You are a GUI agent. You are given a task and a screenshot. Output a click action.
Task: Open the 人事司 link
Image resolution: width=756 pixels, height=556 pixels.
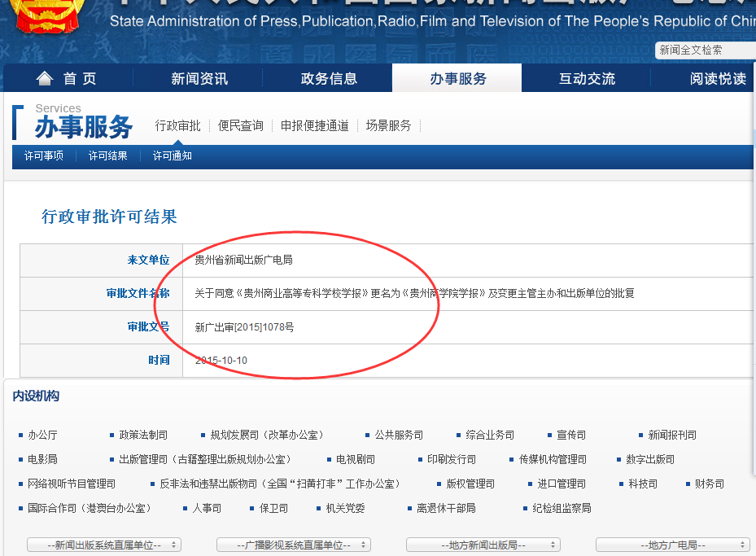[207, 508]
